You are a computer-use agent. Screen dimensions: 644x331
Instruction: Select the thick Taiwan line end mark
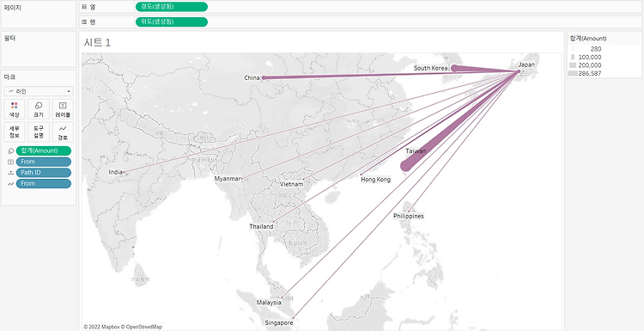coord(406,166)
